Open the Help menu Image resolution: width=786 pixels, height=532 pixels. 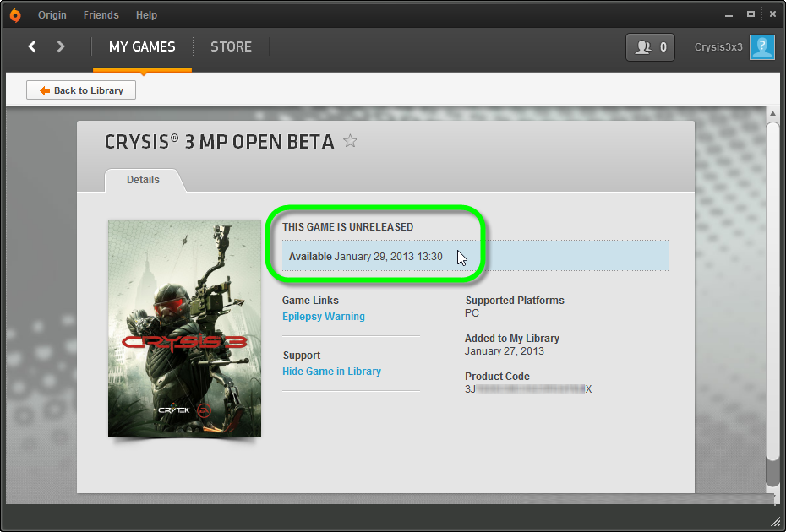click(x=146, y=14)
